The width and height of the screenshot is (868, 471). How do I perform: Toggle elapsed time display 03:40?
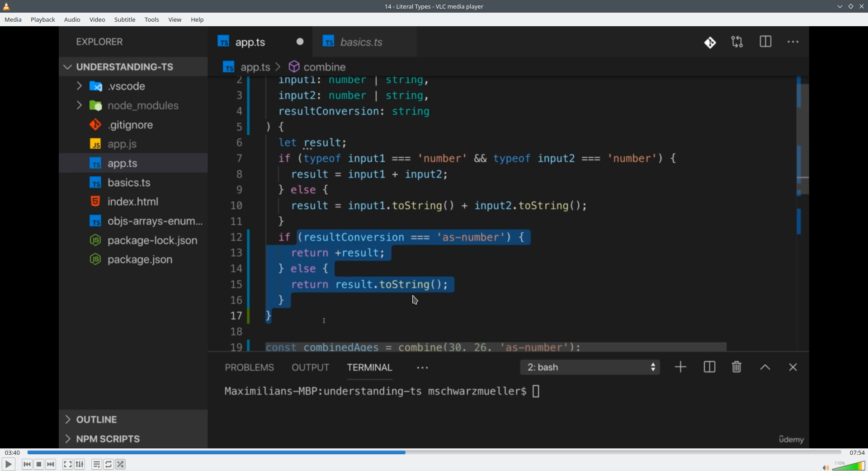pyautogui.click(x=12, y=452)
